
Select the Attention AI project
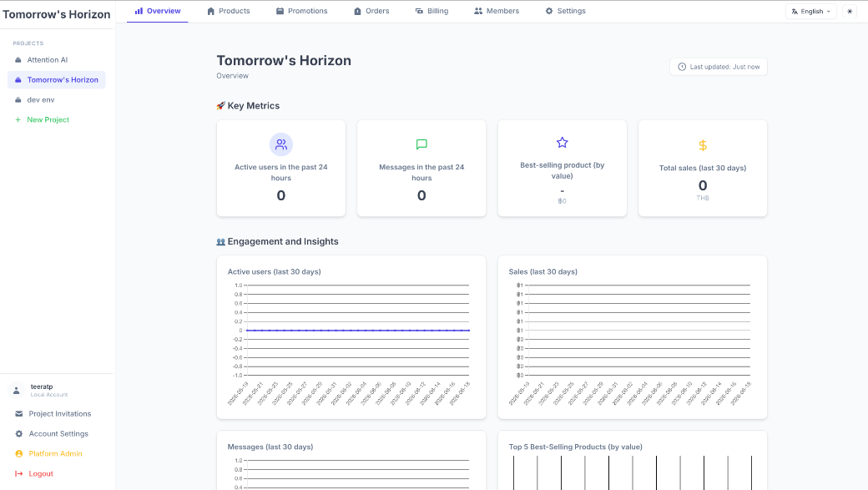click(x=57, y=60)
